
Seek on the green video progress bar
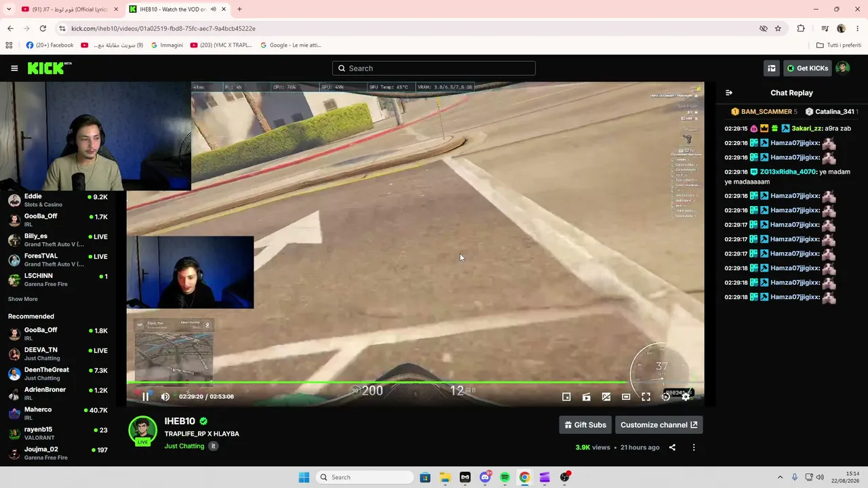pyautogui.click(x=415, y=383)
